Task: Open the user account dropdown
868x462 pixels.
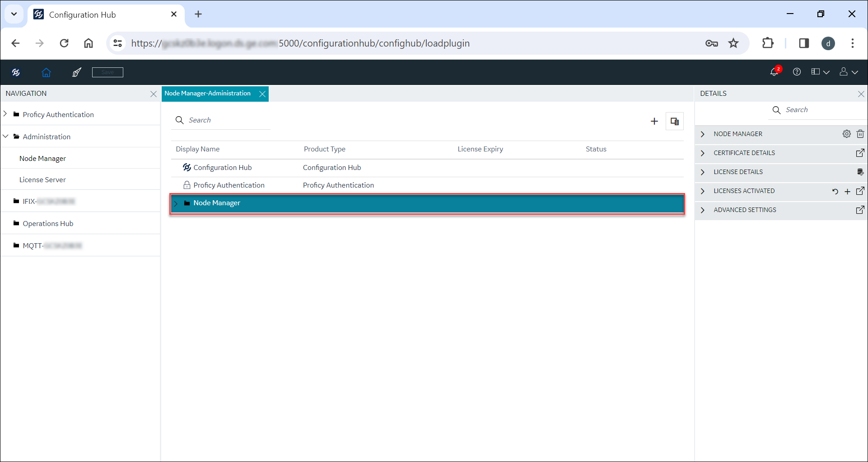Action: tap(849, 72)
